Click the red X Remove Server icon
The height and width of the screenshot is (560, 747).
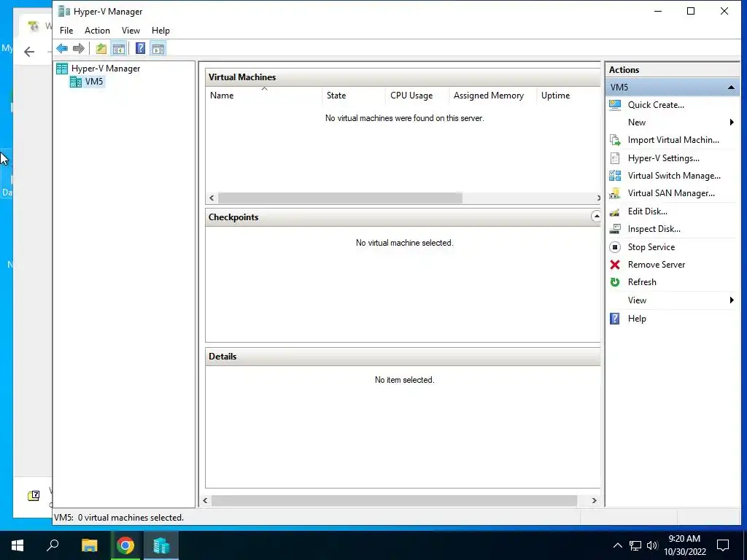pos(615,265)
